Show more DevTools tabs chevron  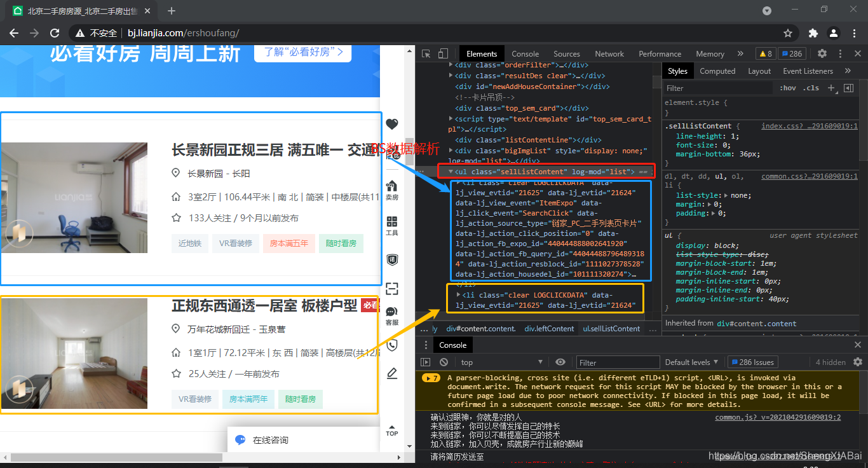point(740,54)
